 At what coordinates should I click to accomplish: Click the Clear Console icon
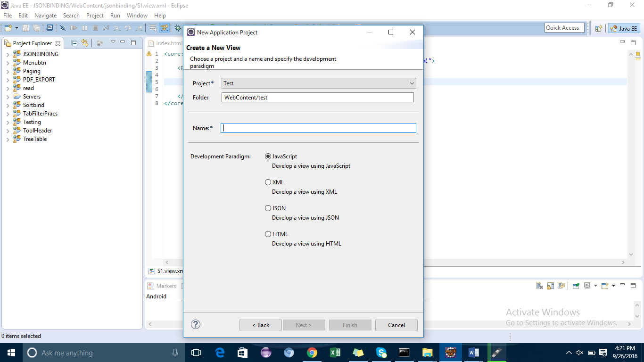(539, 286)
